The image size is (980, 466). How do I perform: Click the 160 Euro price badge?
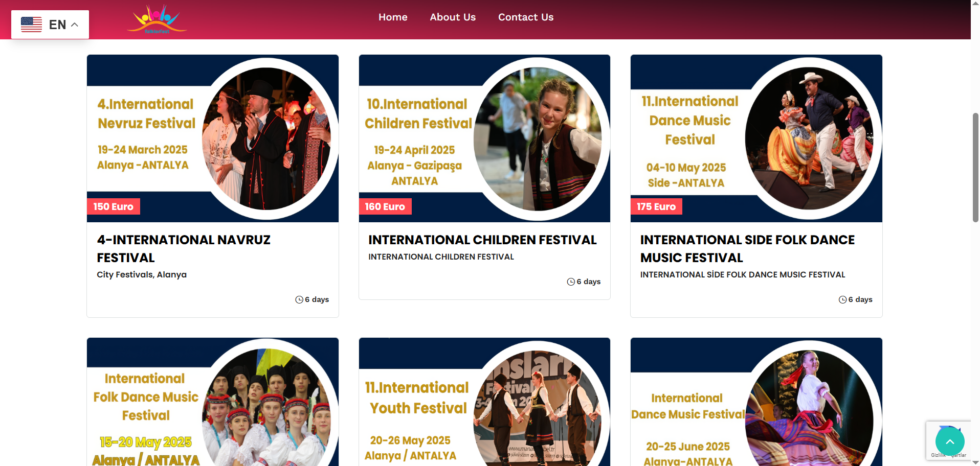pos(385,206)
